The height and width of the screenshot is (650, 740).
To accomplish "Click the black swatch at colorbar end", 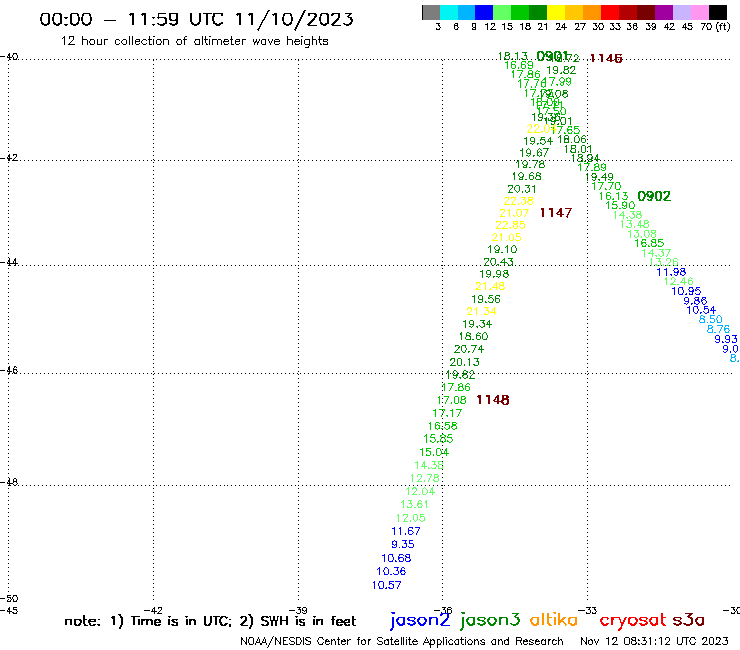I will [718, 12].
